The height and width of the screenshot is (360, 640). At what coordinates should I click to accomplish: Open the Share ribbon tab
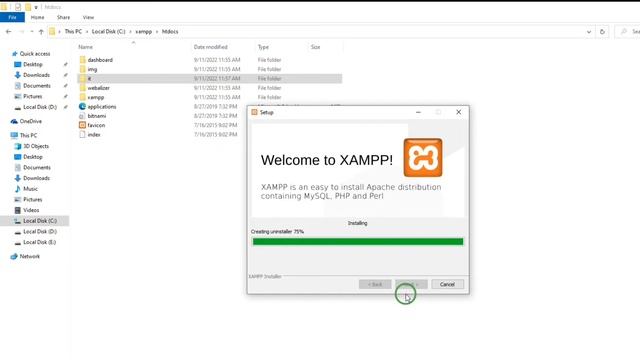pyautogui.click(x=63, y=17)
